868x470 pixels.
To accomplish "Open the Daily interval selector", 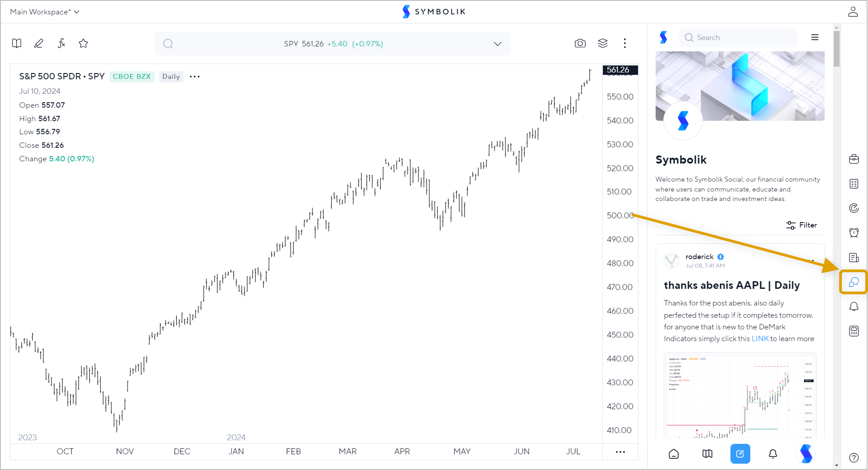I will (x=171, y=77).
